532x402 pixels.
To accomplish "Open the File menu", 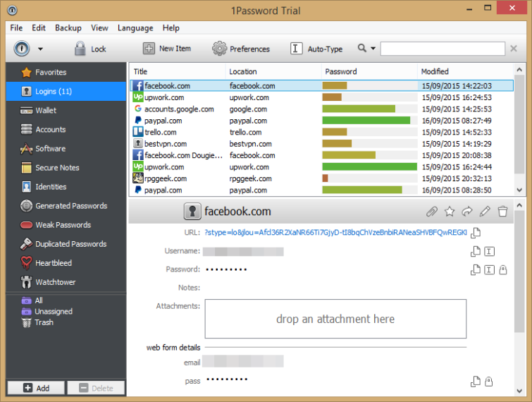I will pyautogui.click(x=16, y=28).
